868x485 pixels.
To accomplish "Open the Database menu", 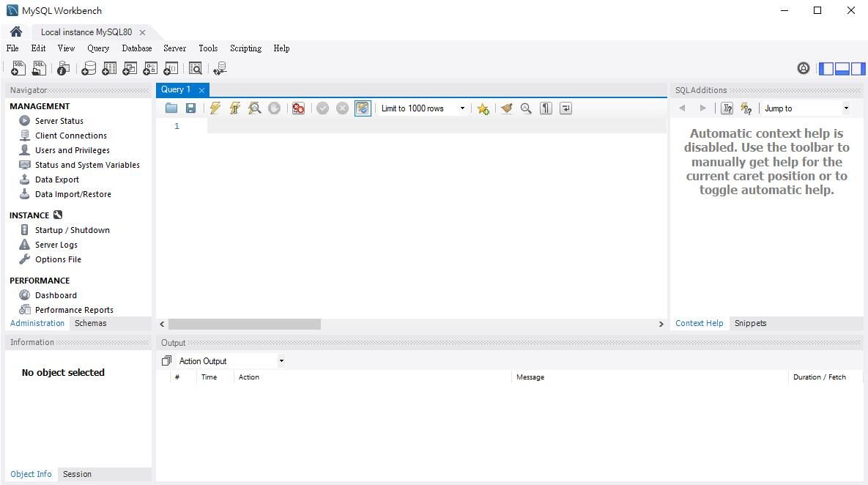I will click(x=137, y=48).
